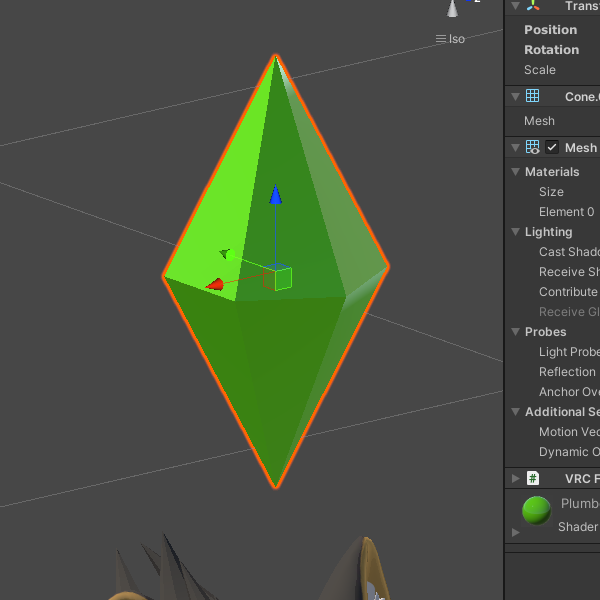Click the Reflection Probes label
The height and width of the screenshot is (600, 600).
(567, 372)
